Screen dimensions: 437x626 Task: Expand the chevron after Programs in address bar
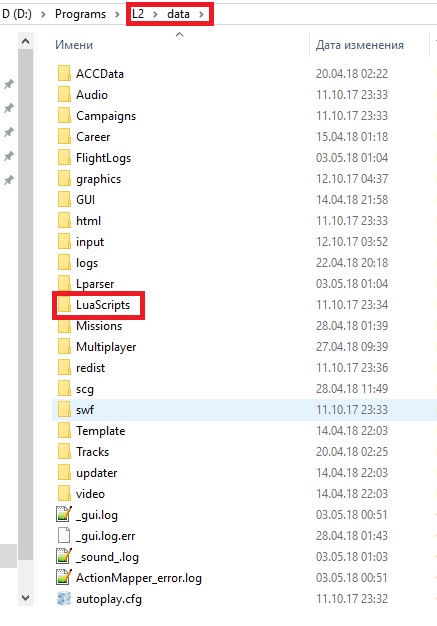click(117, 14)
